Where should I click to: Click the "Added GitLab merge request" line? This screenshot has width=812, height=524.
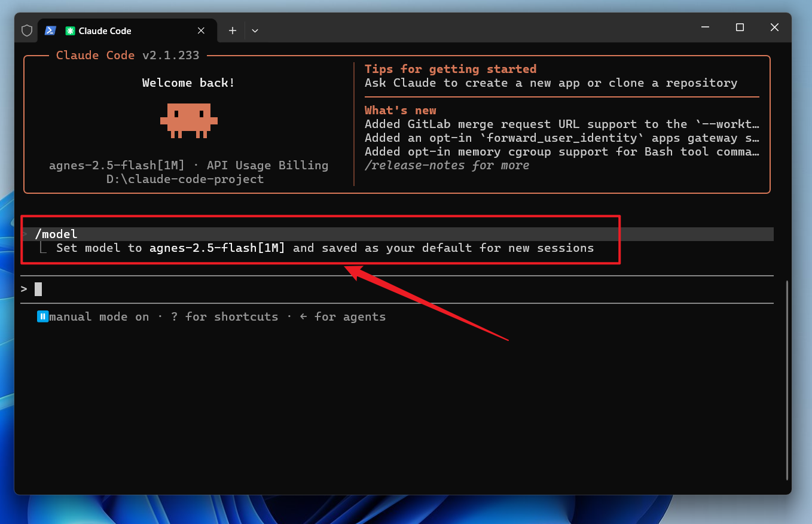[563, 124]
